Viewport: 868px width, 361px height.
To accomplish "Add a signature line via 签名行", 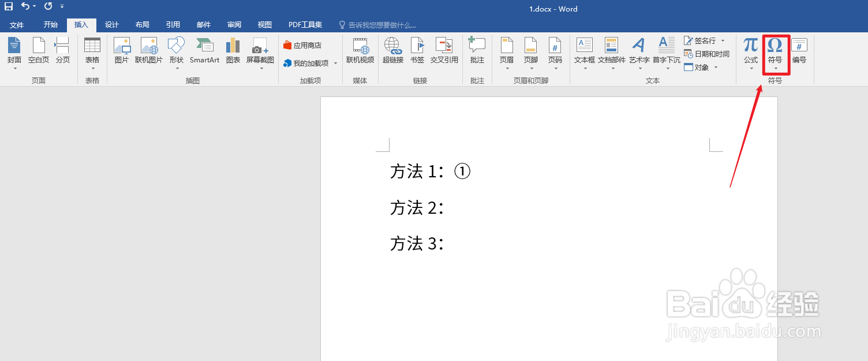I will click(x=702, y=40).
